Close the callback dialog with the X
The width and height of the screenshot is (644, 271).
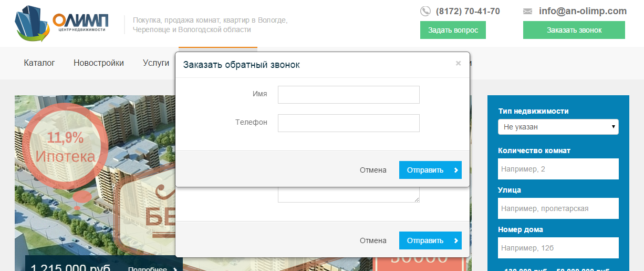point(458,63)
